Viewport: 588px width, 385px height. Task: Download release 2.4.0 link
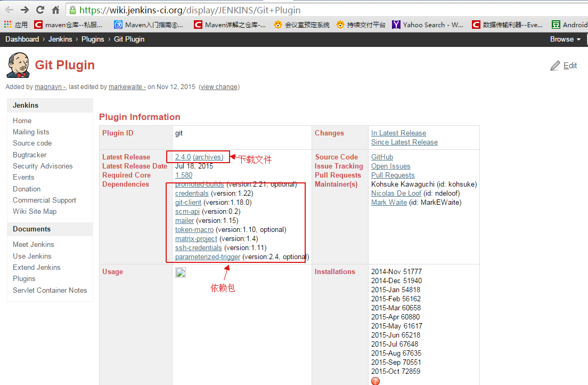click(x=183, y=157)
